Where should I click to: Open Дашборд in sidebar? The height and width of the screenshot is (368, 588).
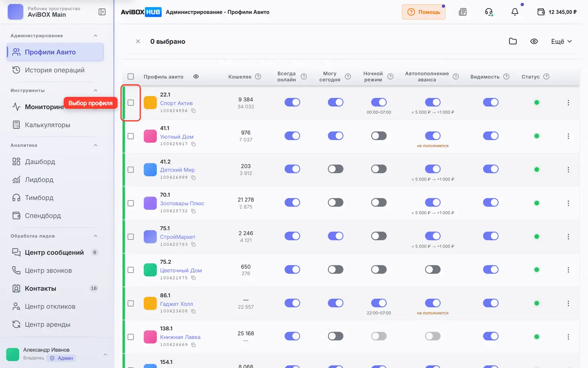55,162
